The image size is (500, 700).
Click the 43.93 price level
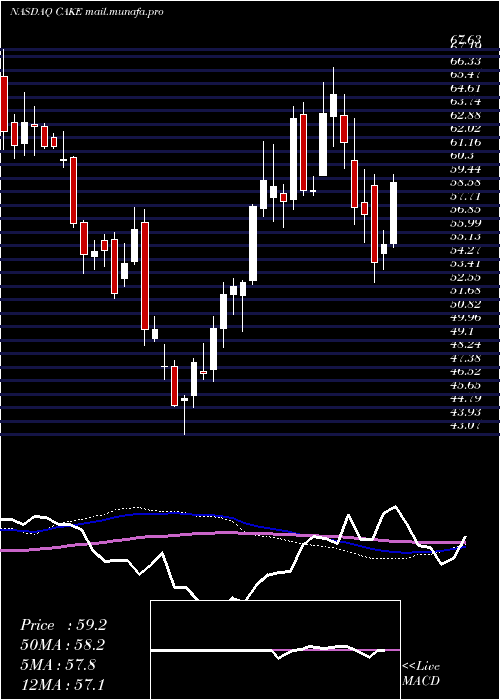tap(466, 412)
